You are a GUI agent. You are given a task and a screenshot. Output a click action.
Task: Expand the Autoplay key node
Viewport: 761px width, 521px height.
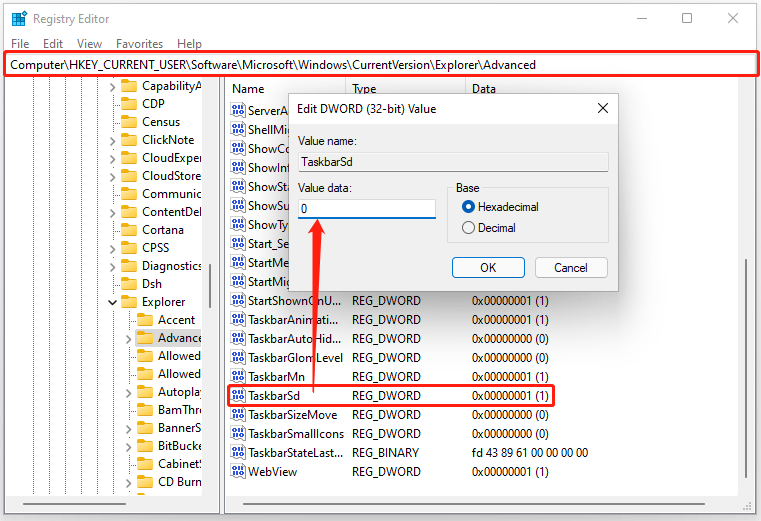[129, 392]
